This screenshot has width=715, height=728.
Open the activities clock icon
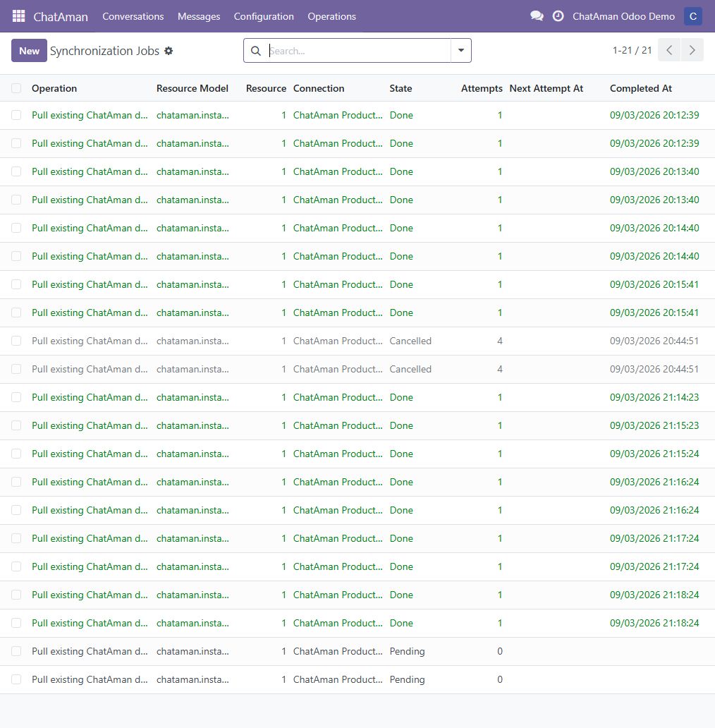[558, 16]
